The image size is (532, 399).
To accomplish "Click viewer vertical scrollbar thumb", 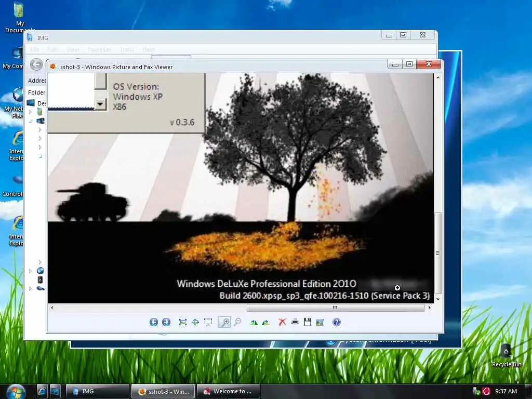I will pos(438,253).
